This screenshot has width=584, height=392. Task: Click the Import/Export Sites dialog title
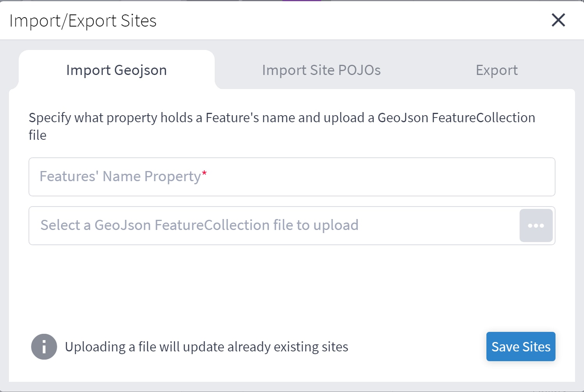pos(84,20)
